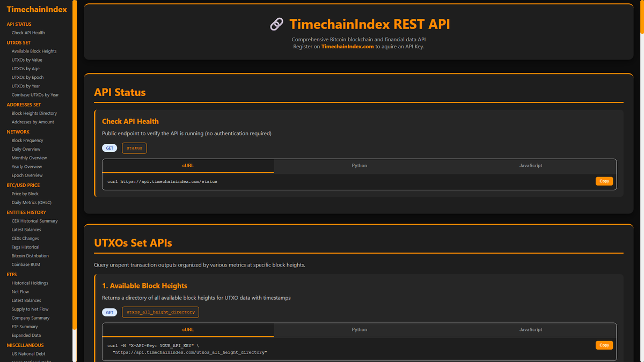Open Net Flow sidebar link
The width and height of the screenshot is (644, 362).
click(20, 292)
